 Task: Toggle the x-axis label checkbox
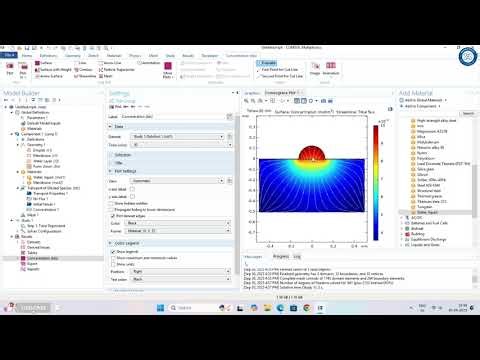click(x=132, y=189)
